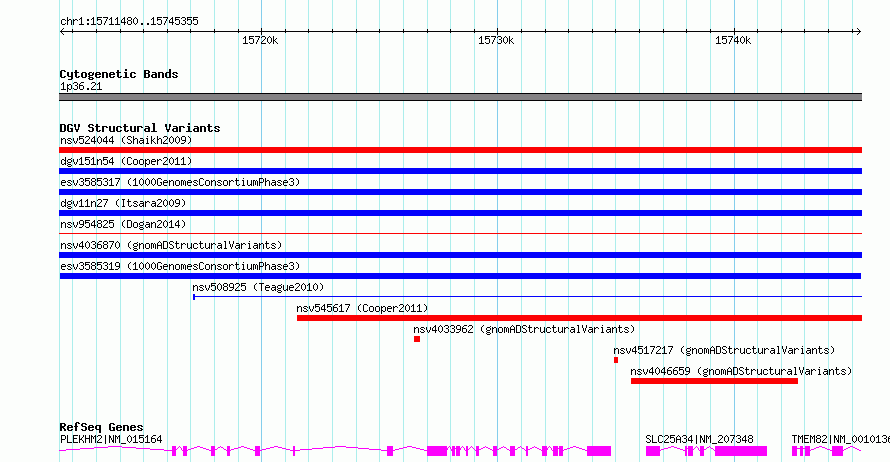Select the nsv4036870 gnomAD blue bar
The image size is (890, 462).
pos(460,255)
